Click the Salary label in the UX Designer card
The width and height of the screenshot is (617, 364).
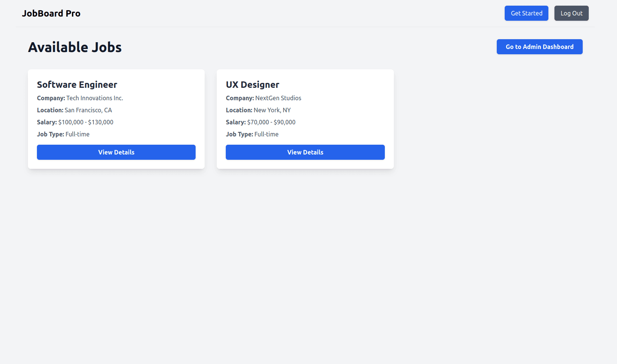click(236, 122)
